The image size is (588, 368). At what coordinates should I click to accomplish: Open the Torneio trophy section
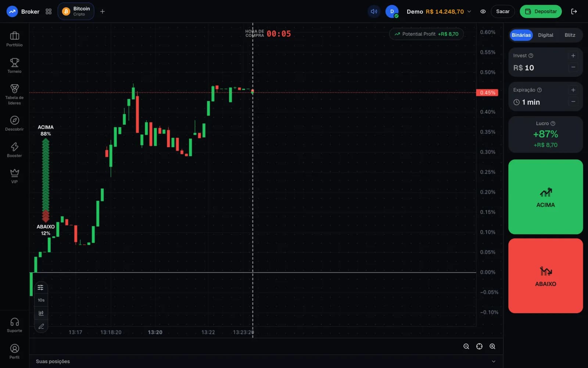(14, 66)
